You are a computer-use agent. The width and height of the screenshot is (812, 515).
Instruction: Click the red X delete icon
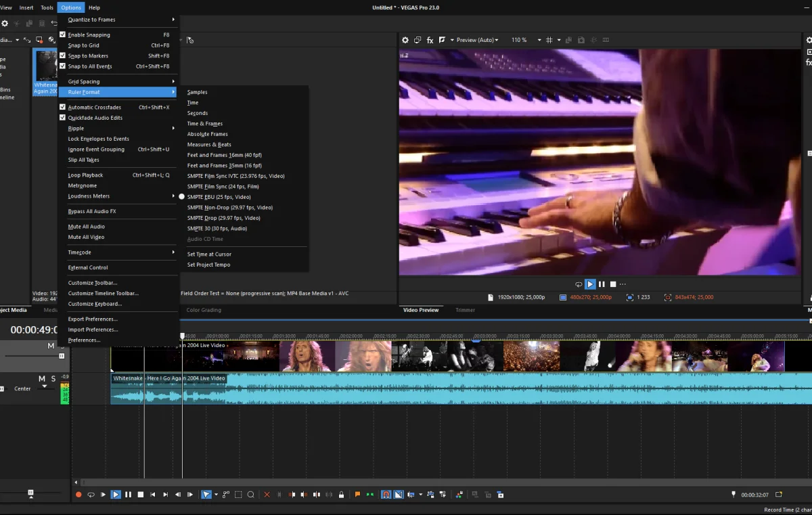tap(267, 495)
